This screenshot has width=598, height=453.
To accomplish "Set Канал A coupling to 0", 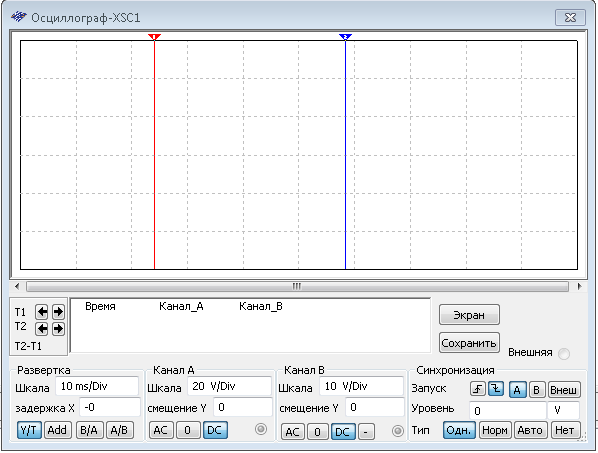I will click(187, 430).
